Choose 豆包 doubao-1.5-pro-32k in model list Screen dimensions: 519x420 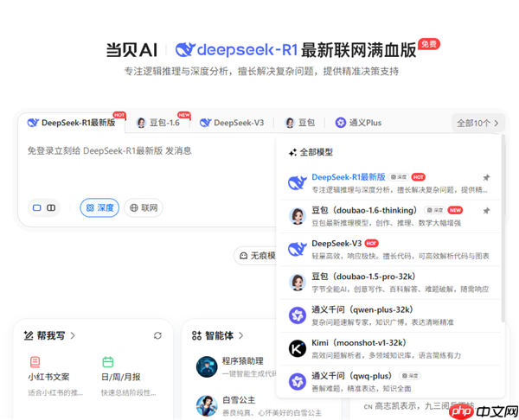391,283
